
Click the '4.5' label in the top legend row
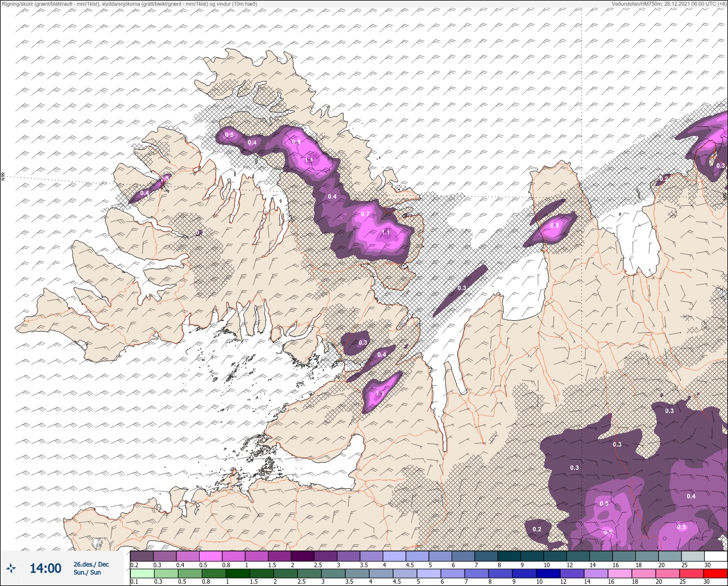pos(409,564)
